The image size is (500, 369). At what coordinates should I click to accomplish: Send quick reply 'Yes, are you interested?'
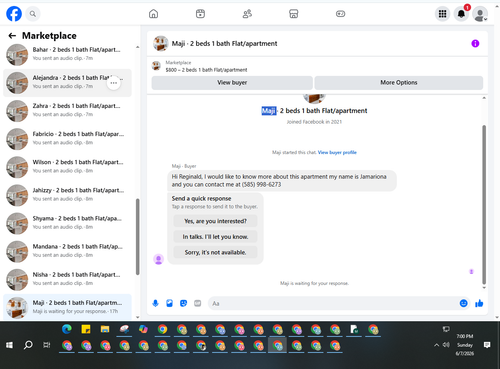tap(215, 221)
